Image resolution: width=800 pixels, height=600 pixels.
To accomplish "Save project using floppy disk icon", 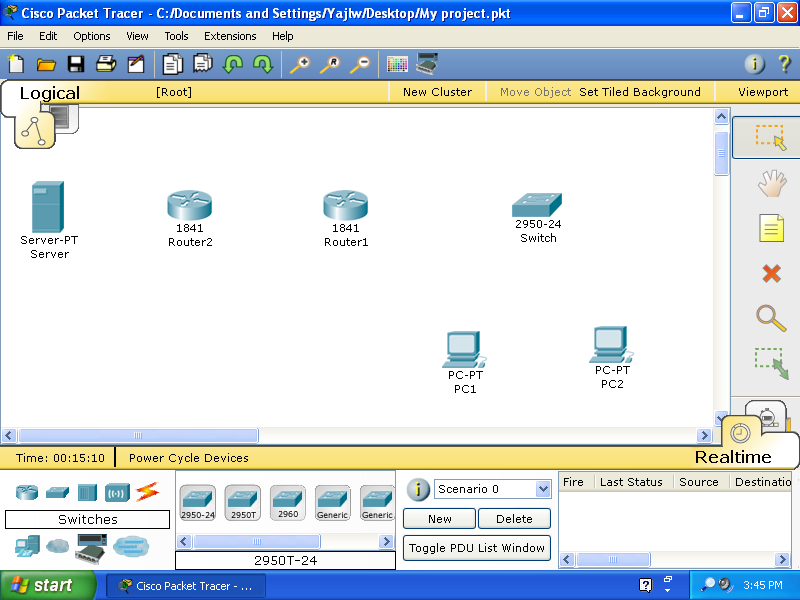I will tap(76, 64).
